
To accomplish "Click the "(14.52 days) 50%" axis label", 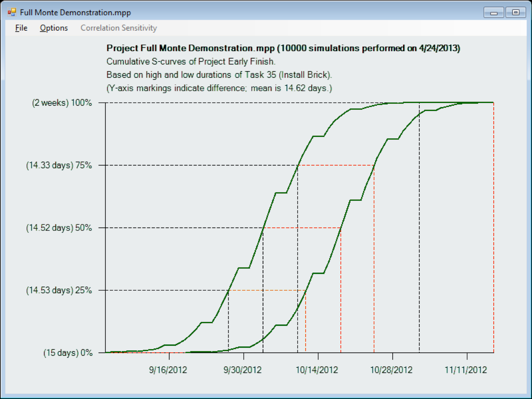I will click(x=59, y=228).
